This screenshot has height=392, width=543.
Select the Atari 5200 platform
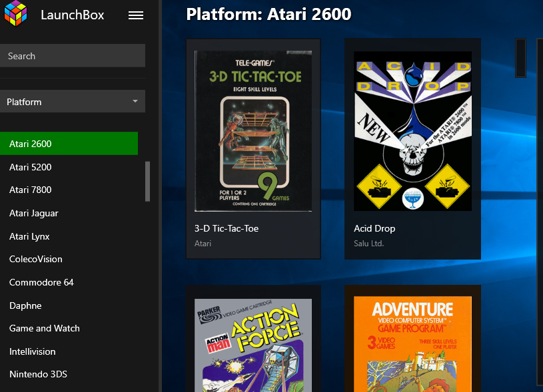pyautogui.click(x=31, y=167)
